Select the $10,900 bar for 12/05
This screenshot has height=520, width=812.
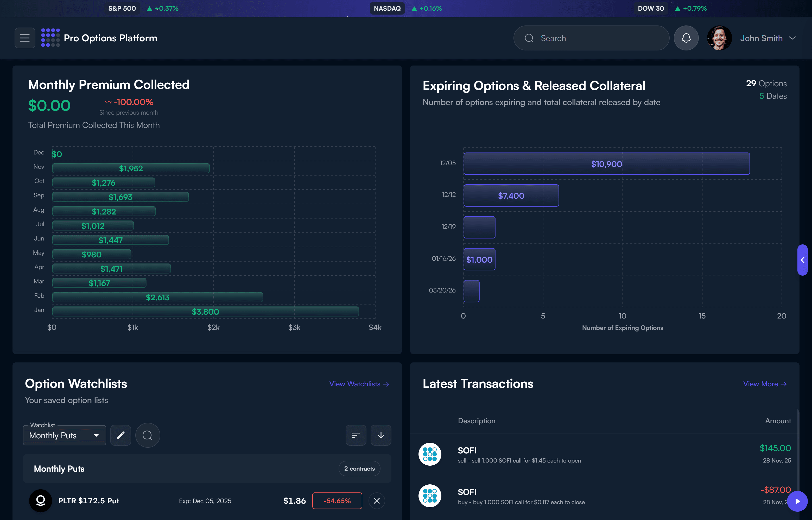tap(606, 164)
